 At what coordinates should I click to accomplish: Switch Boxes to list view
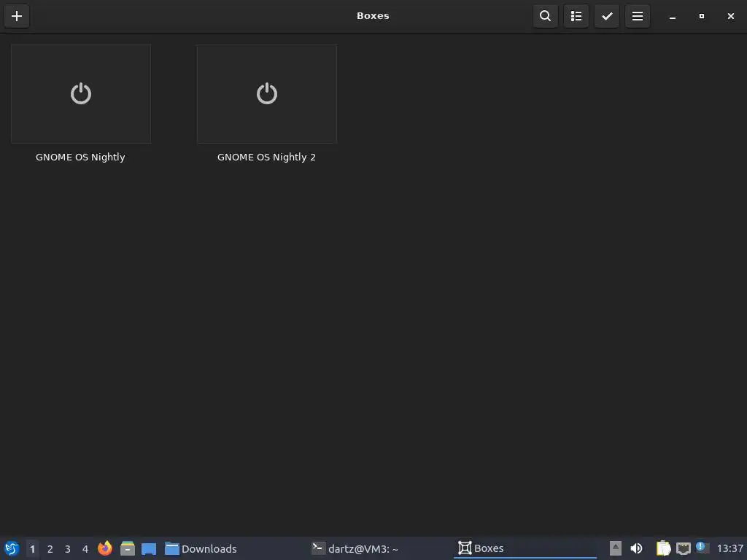[x=576, y=16]
